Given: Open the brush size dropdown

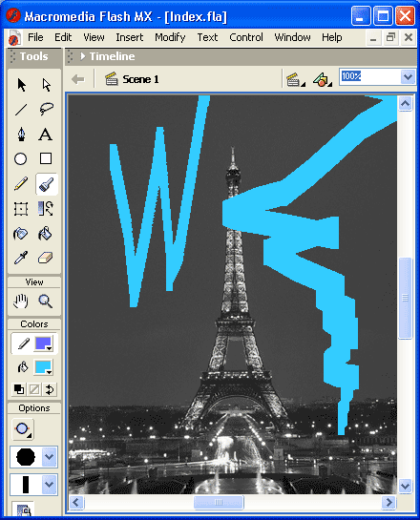Looking at the screenshot, I should (49, 457).
